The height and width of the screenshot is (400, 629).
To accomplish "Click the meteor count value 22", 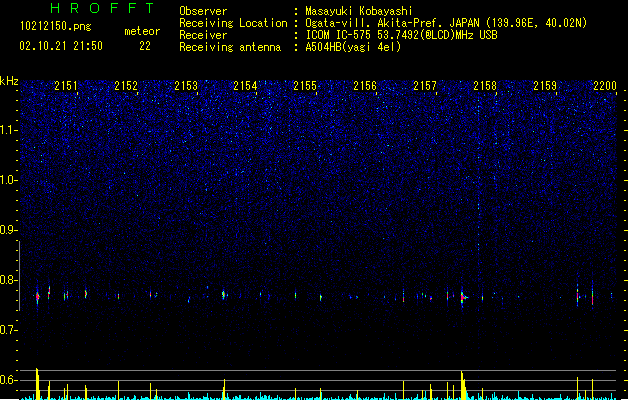I will pyautogui.click(x=145, y=46).
